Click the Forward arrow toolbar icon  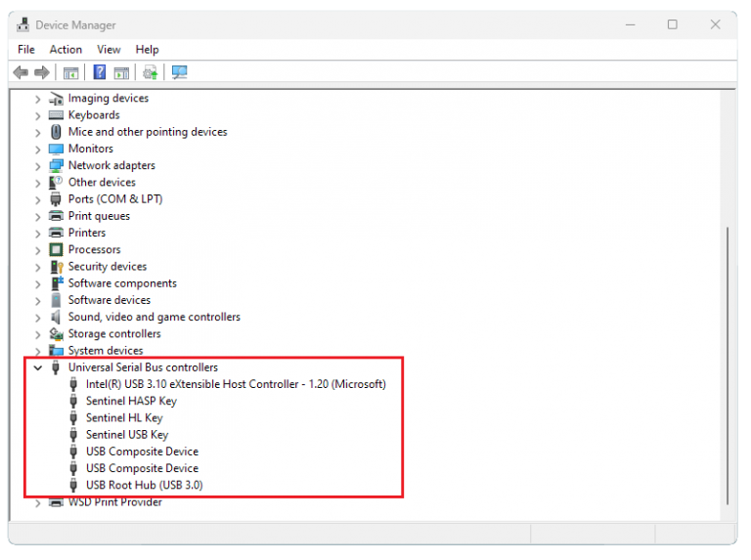(x=42, y=72)
